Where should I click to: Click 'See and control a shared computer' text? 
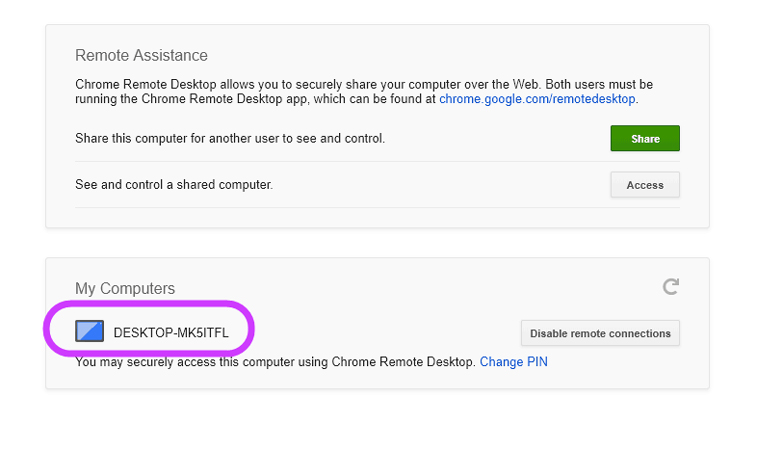coord(174,185)
